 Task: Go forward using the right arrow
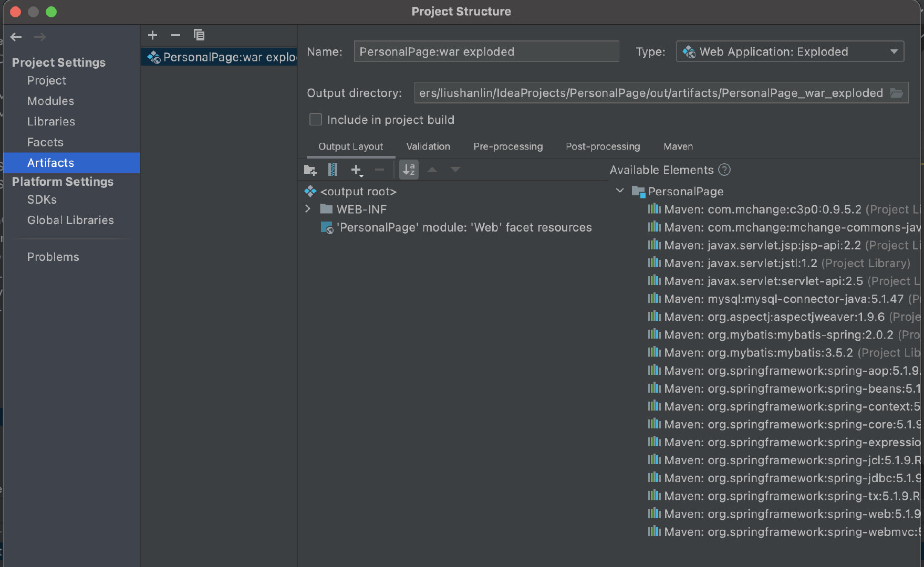tap(40, 37)
